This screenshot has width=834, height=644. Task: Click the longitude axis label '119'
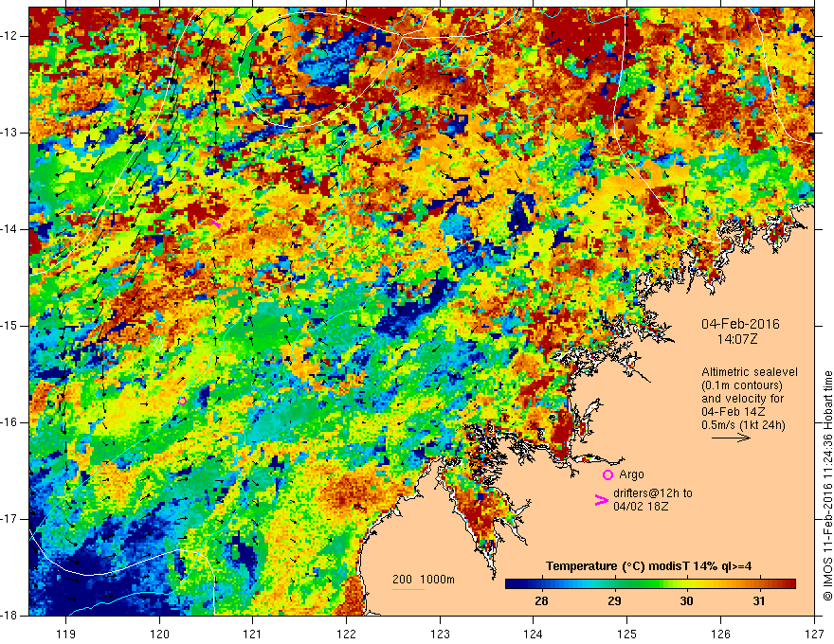tap(66, 634)
